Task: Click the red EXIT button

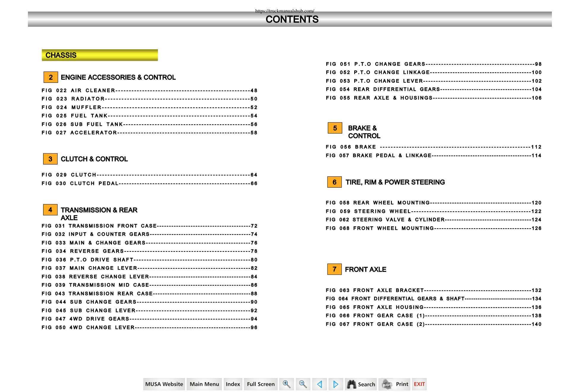Action: pos(419,384)
